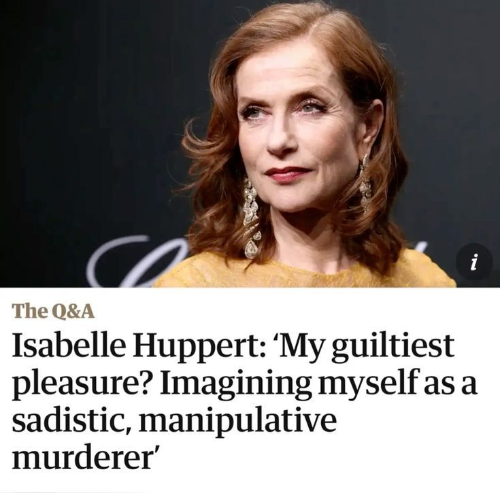Open "The Q&A" series link
The height and width of the screenshot is (493, 500).
(x=54, y=311)
